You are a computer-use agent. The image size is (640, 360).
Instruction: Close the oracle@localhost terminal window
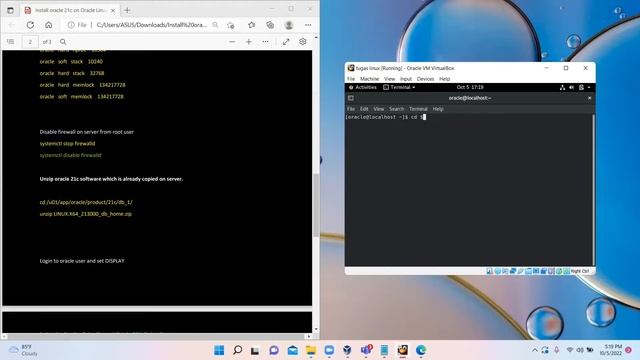[x=589, y=98]
